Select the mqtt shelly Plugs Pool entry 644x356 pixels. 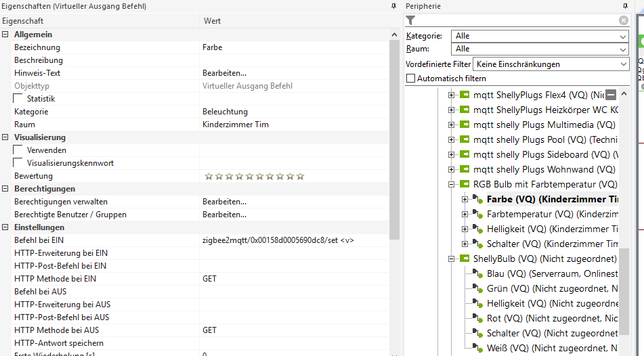(544, 139)
